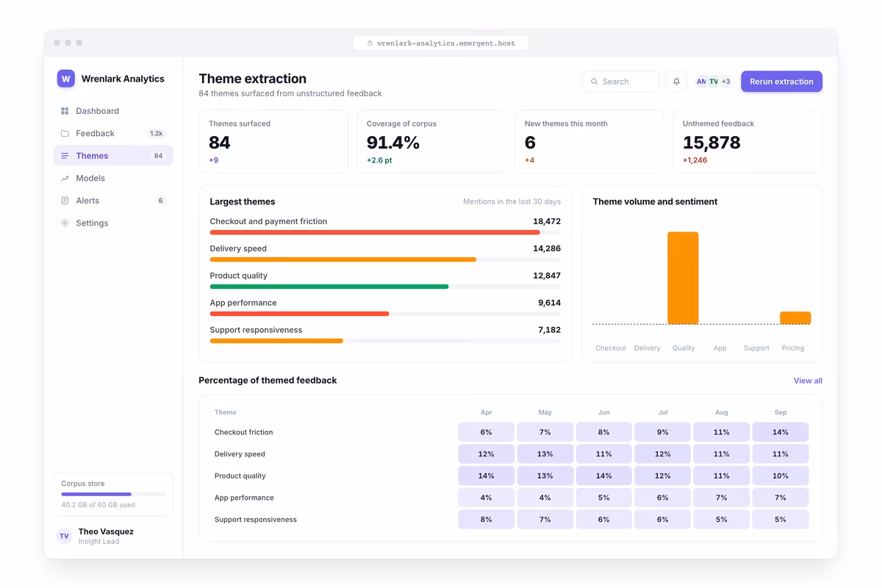882x588 pixels.
Task: Click the +2.6 pt coverage change
Action: [x=379, y=160]
